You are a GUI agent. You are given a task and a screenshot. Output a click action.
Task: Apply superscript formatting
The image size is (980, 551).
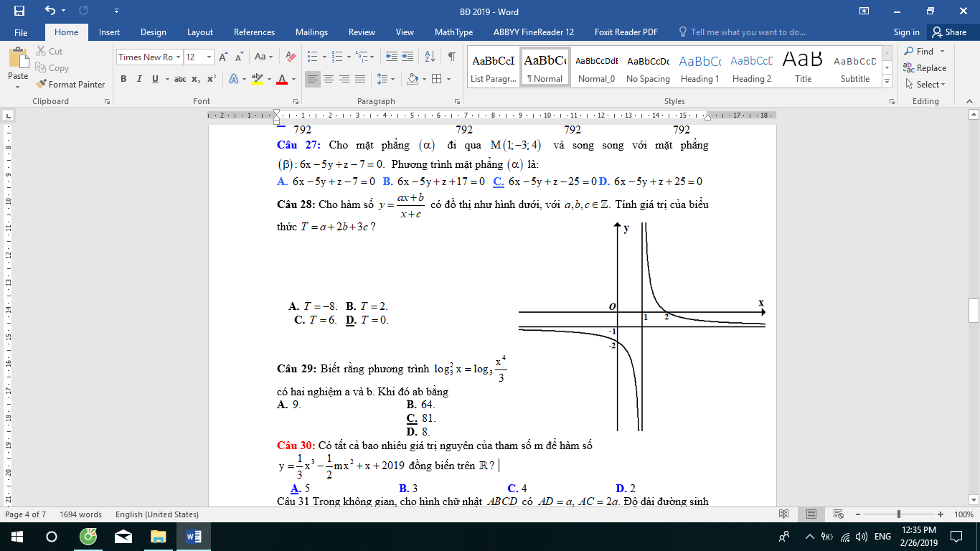tap(211, 79)
